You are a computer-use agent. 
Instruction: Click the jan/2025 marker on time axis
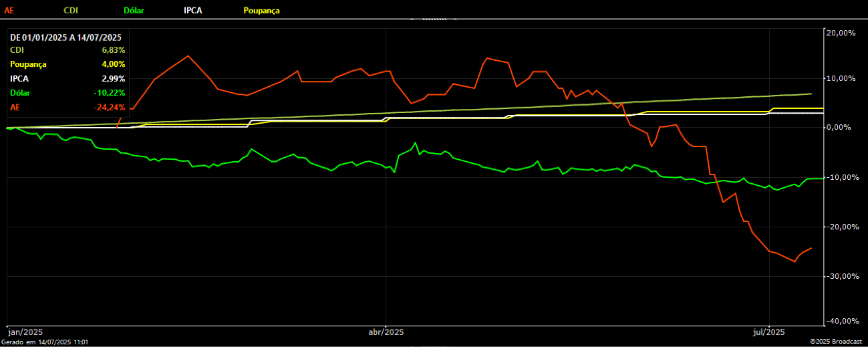coord(25,332)
